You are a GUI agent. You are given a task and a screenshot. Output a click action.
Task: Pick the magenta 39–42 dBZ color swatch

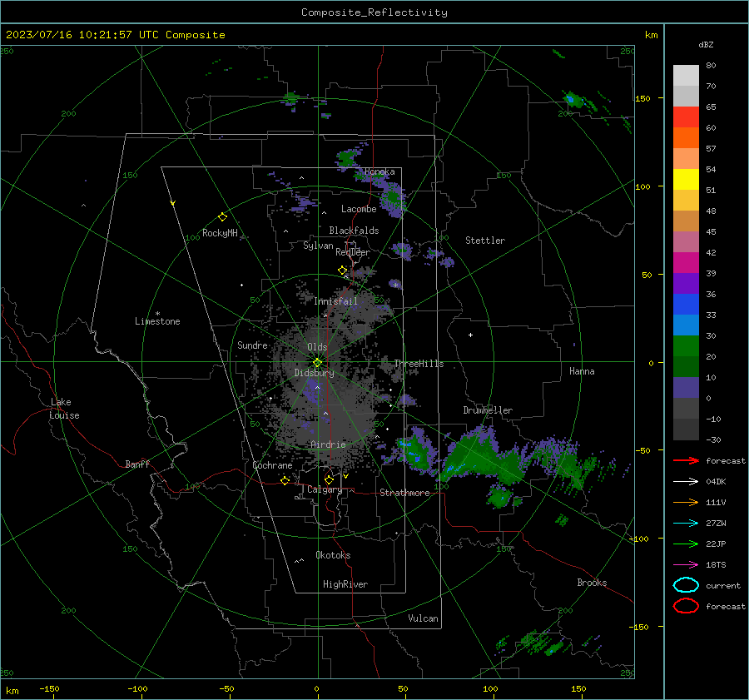(686, 263)
